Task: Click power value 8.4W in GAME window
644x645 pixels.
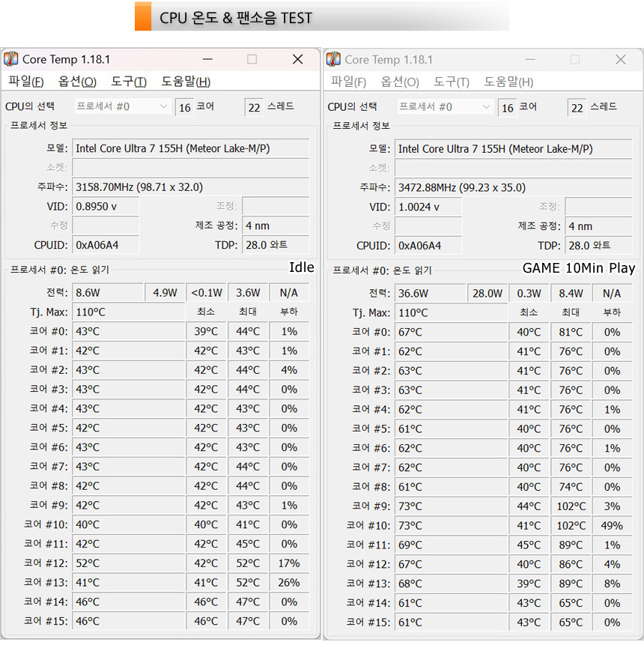Action: (571, 294)
